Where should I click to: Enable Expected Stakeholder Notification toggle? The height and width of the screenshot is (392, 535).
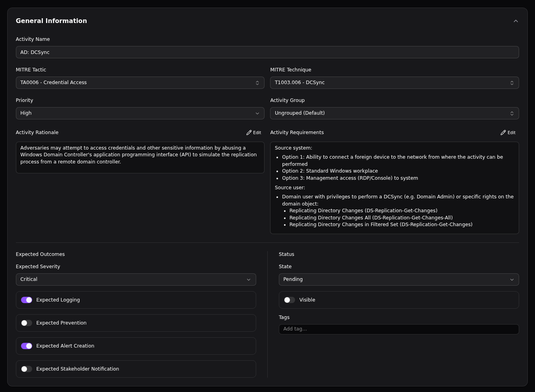pyautogui.click(x=27, y=369)
